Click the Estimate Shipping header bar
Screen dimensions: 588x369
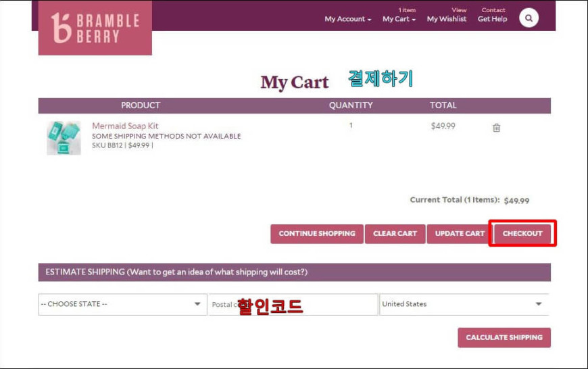295,272
